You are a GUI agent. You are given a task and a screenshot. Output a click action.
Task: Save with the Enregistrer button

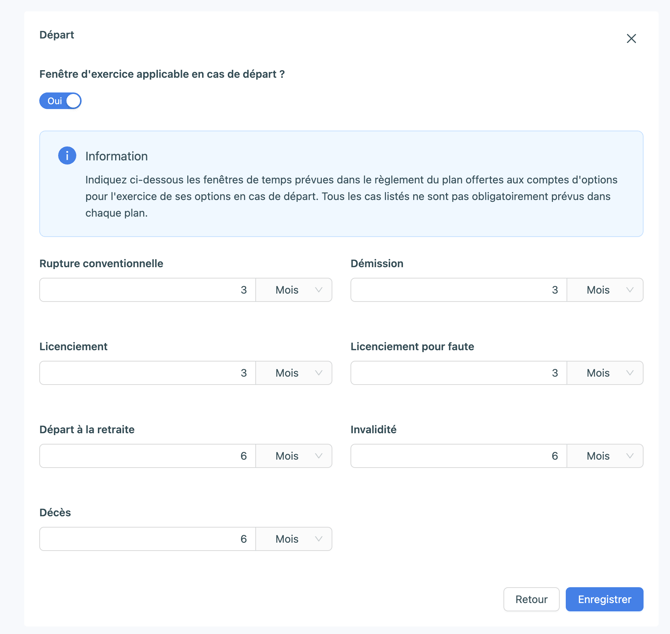click(604, 599)
